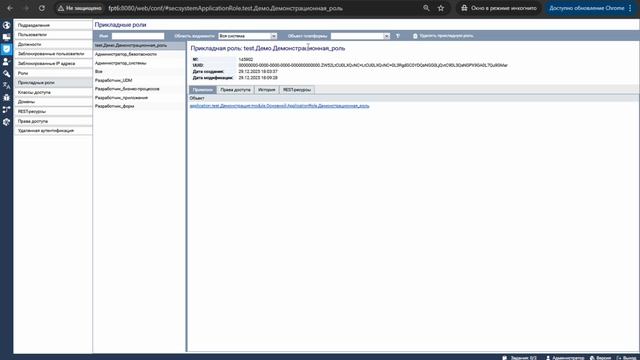
Task: Open Домены menu item
Action: pos(53,102)
